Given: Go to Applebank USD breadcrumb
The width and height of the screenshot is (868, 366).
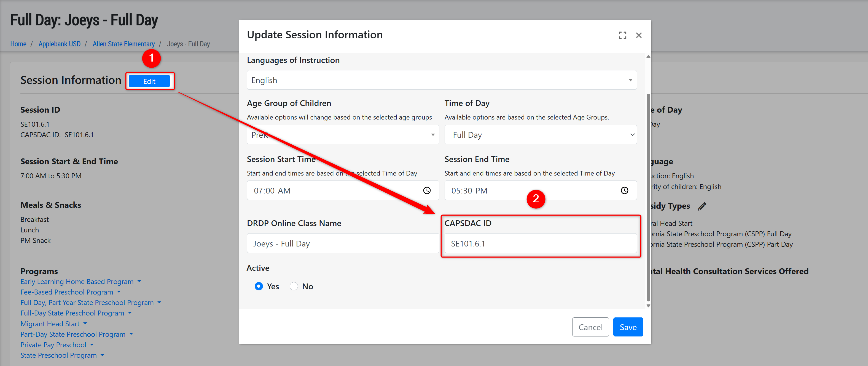Looking at the screenshot, I should (59, 44).
